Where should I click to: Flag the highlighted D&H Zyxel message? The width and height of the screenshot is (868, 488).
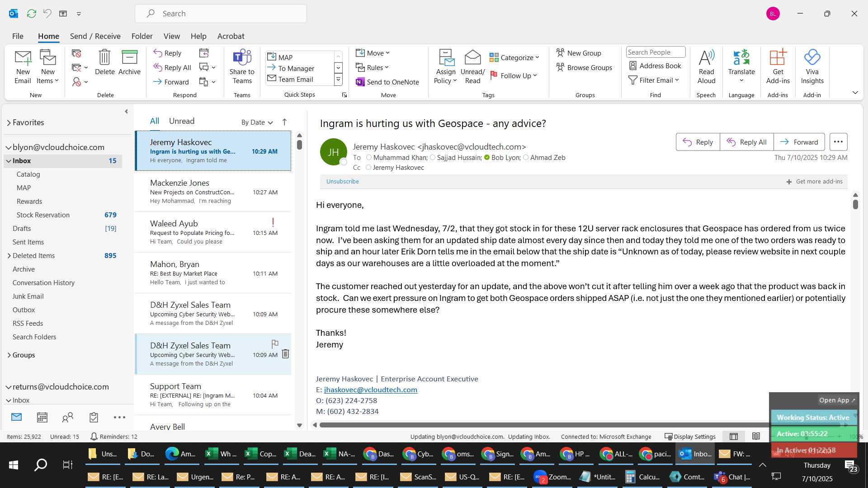click(x=274, y=343)
